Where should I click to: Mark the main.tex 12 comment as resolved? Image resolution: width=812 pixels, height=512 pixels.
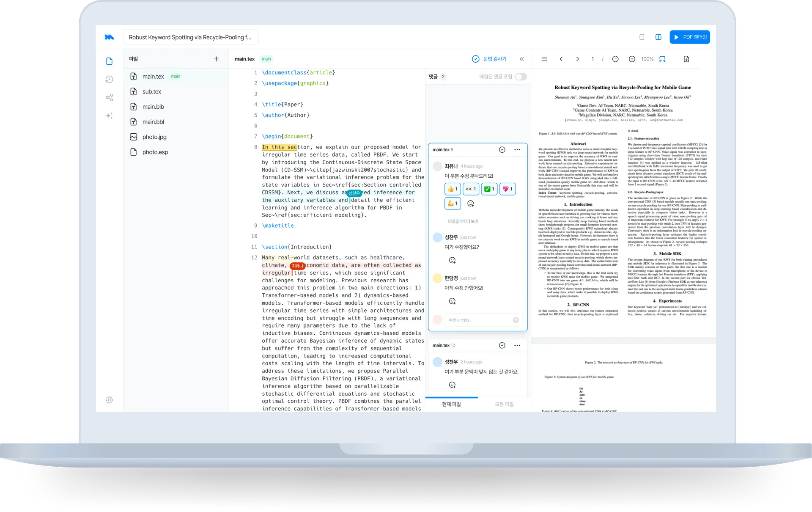tap(502, 346)
